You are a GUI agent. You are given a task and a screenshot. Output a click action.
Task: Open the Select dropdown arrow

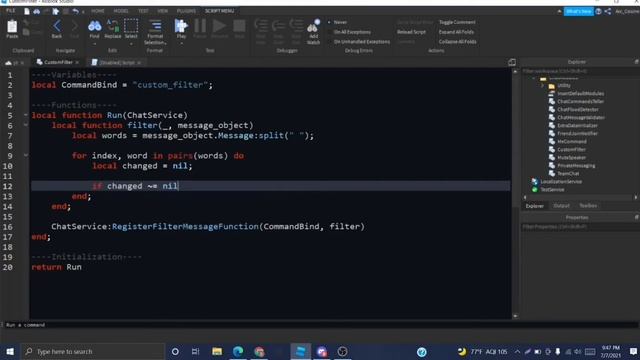coord(131,43)
